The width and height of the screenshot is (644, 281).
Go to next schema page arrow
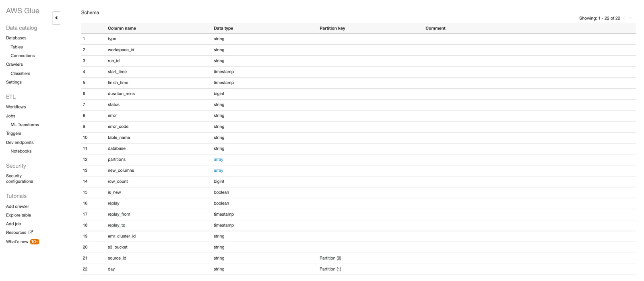[630, 18]
